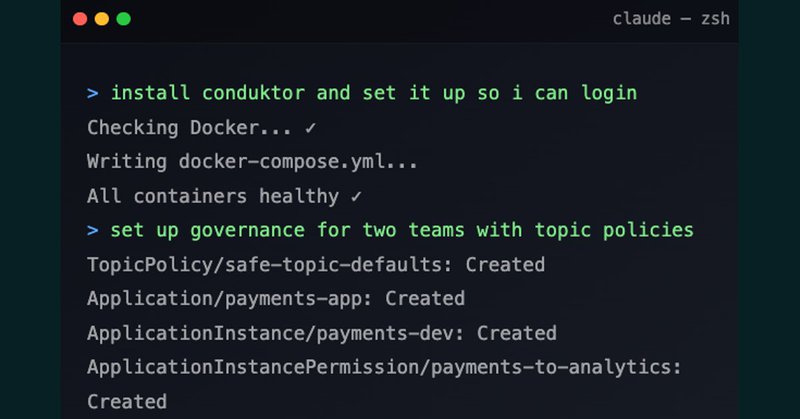This screenshot has height=419, width=800.
Task: Click the yellow minimize window button
Action: point(101,19)
